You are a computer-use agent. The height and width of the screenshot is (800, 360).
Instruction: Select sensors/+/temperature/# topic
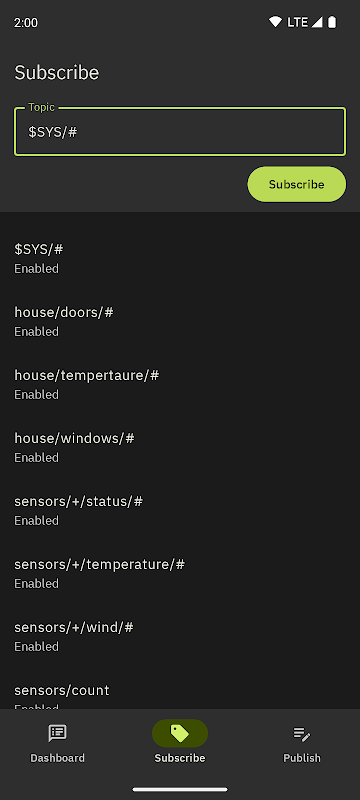click(180, 573)
